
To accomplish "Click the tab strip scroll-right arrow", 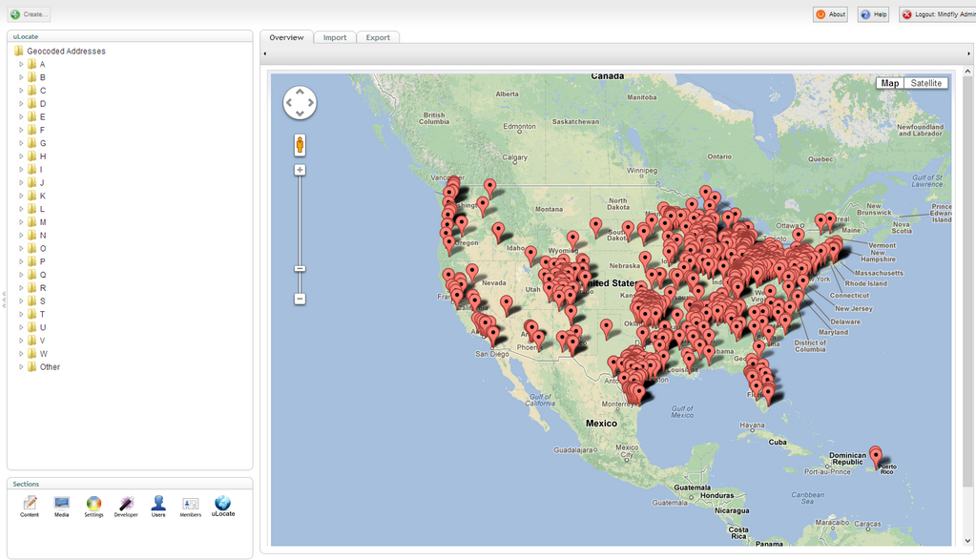I will coord(968,53).
